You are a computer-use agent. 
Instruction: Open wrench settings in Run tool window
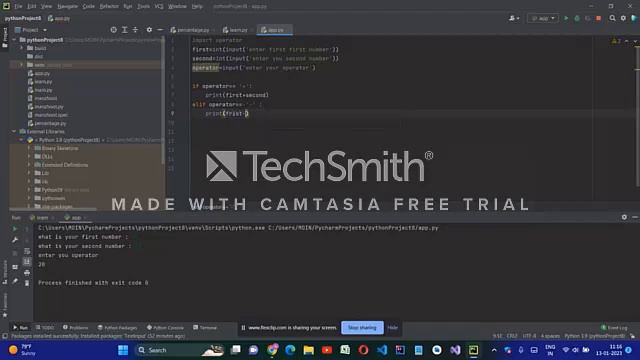pyautogui.click(x=15, y=240)
